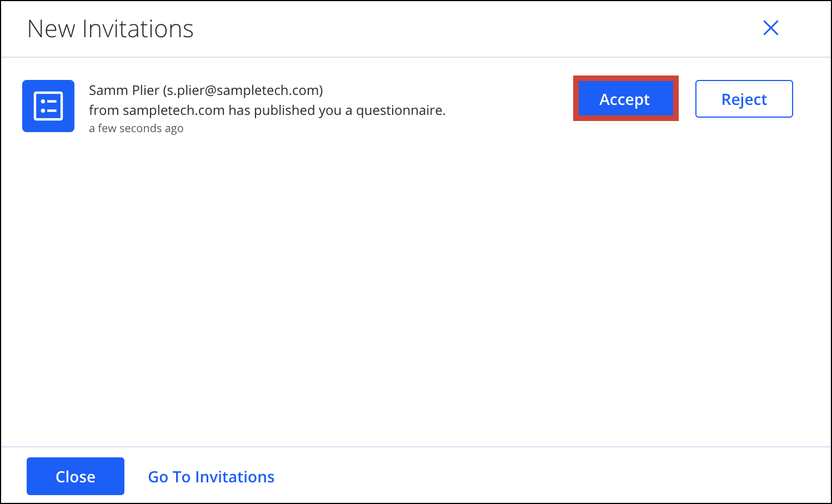Image resolution: width=832 pixels, height=504 pixels.
Task: Accept the questionnaire invitation
Action: click(625, 99)
